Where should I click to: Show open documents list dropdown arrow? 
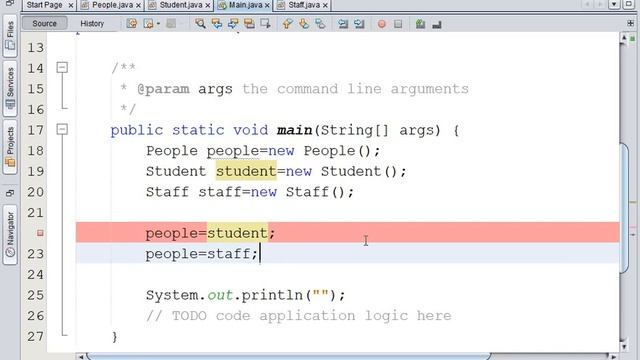point(614,4)
